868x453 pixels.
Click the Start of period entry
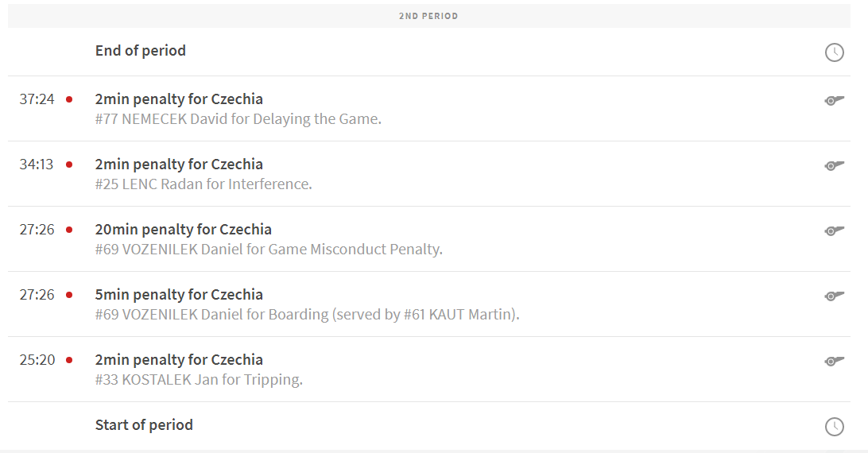pyautogui.click(x=144, y=425)
